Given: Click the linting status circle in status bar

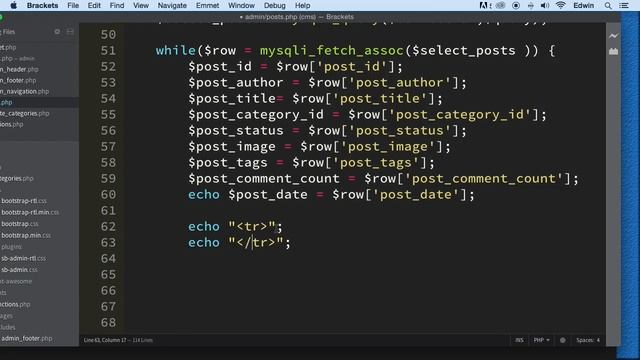Looking at the screenshot, I should [x=562, y=340].
